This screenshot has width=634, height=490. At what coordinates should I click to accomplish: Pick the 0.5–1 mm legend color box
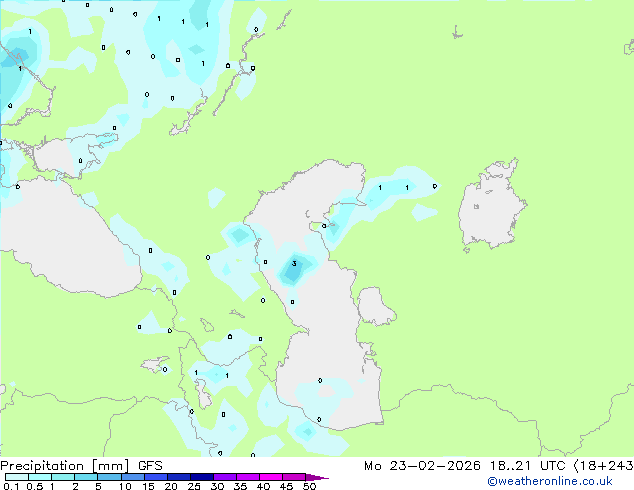(x=40, y=477)
